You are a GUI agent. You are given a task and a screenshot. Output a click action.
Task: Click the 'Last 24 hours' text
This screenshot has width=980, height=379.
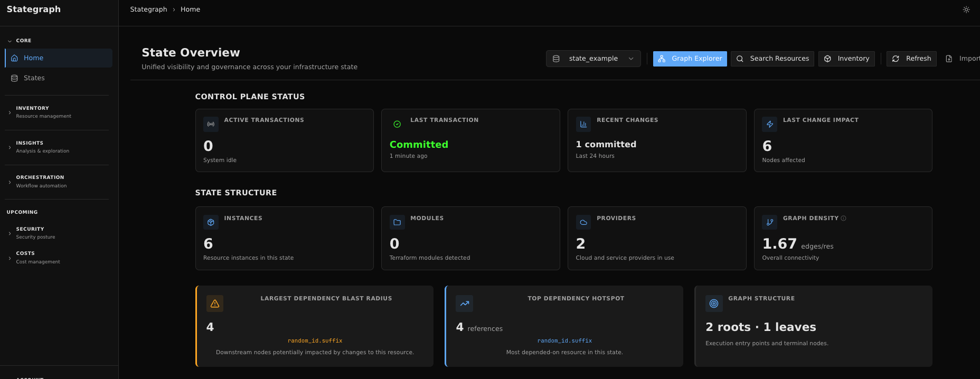[595, 156]
